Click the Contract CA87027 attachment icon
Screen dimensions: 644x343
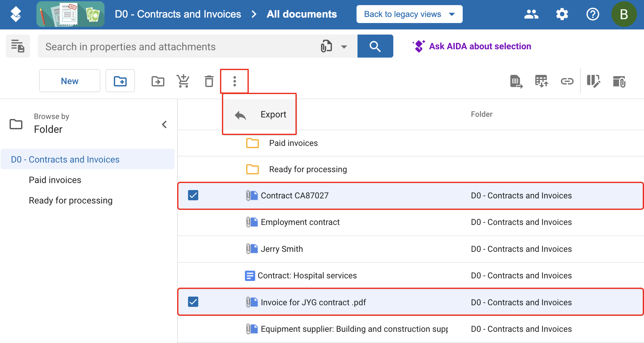coord(252,195)
